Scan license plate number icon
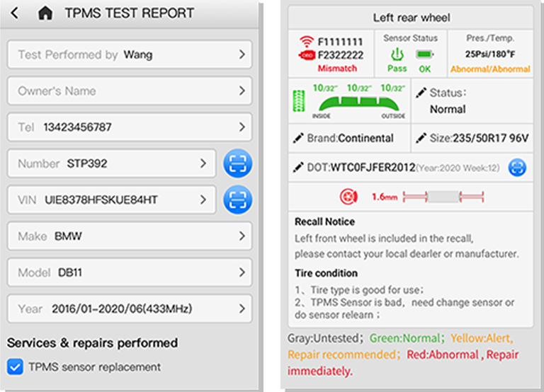The image size is (544, 392). pos(238,164)
